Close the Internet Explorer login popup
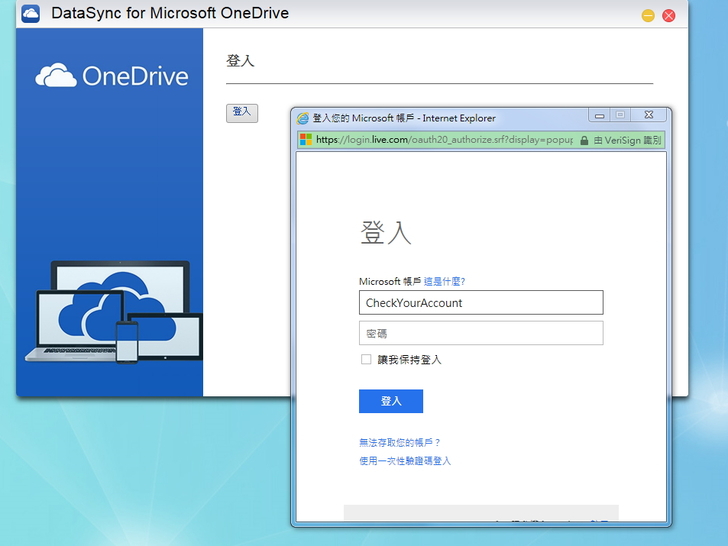 tap(648, 115)
